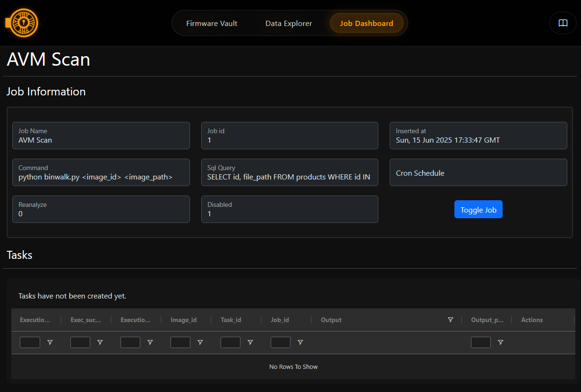Open filter for Exec_suc... column
Viewport: 581px width, 392px height.
pos(100,342)
